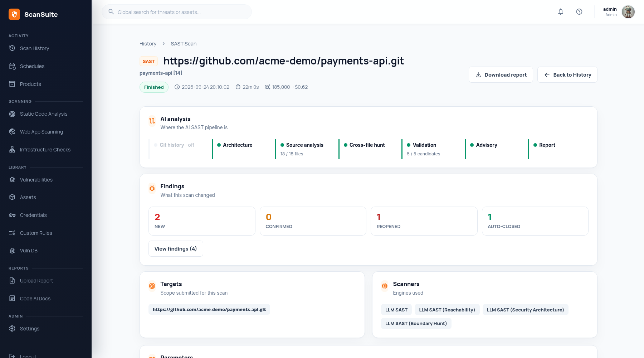Go to Static Code Analysis page

[46, 114]
